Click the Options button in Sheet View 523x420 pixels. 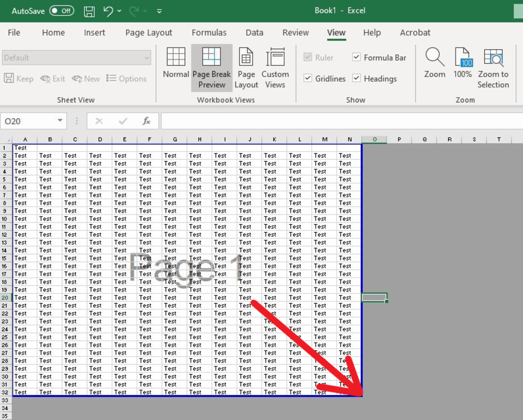point(126,79)
